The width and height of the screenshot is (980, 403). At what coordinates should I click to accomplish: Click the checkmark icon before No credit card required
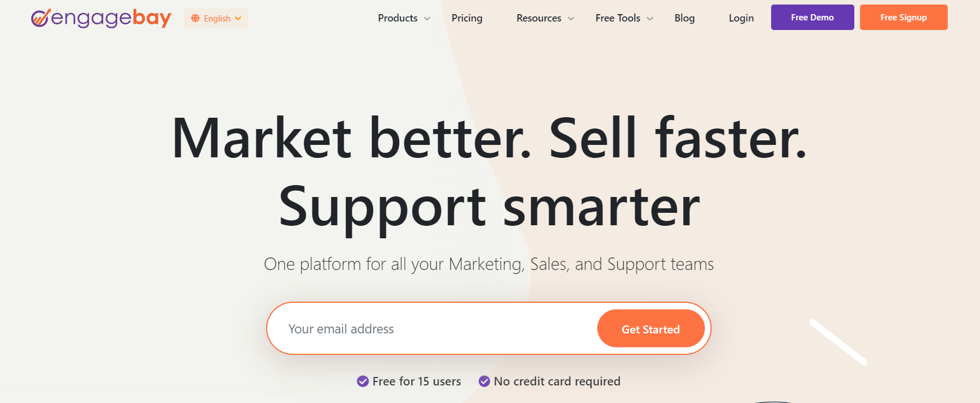click(x=484, y=381)
